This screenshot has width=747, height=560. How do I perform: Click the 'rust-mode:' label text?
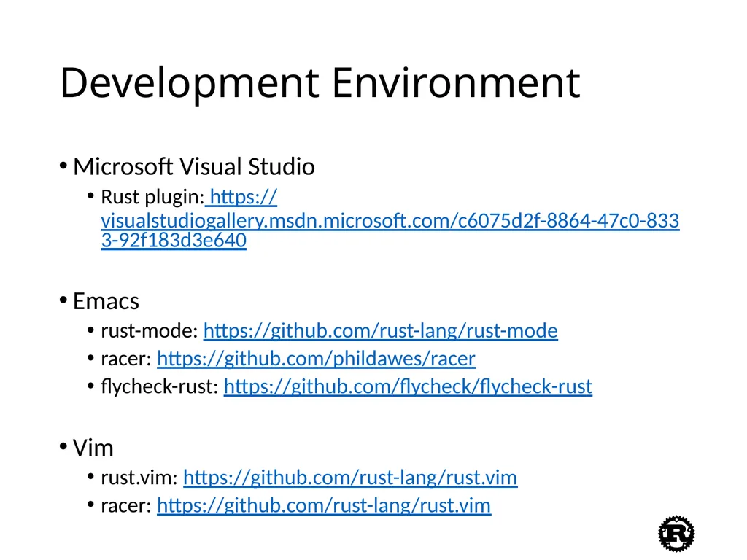coord(149,330)
